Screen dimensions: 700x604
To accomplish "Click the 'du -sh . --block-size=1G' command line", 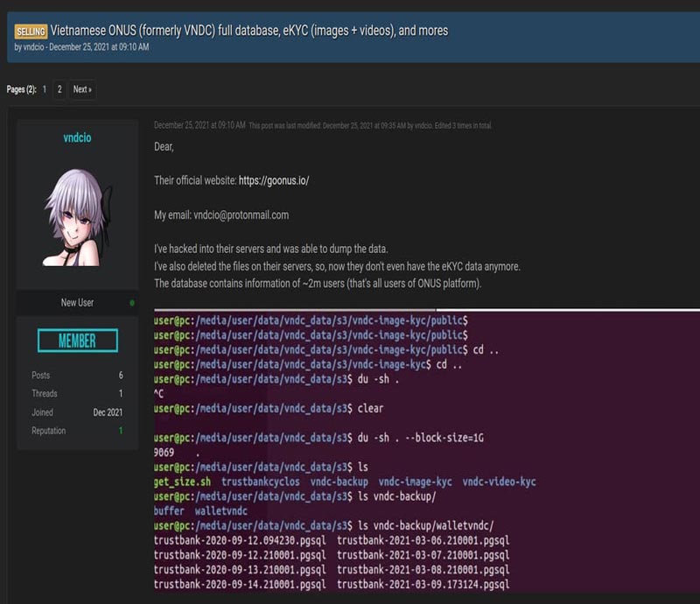I will click(x=318, y=438).
